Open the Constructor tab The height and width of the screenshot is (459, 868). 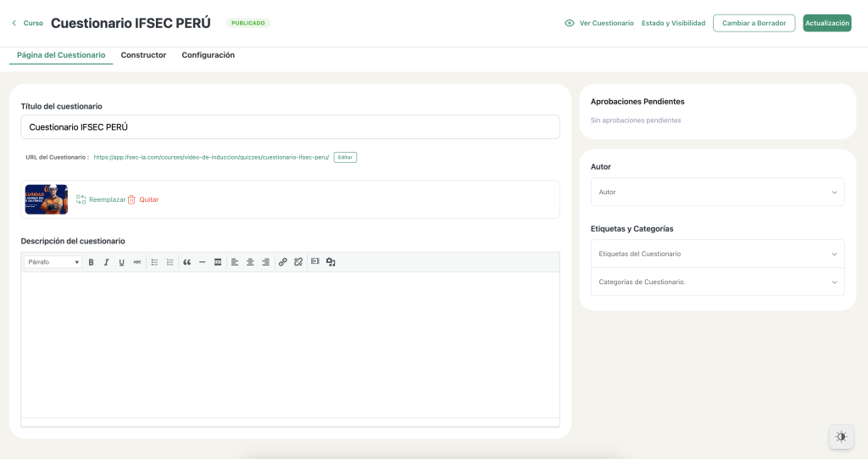(143, 55)
